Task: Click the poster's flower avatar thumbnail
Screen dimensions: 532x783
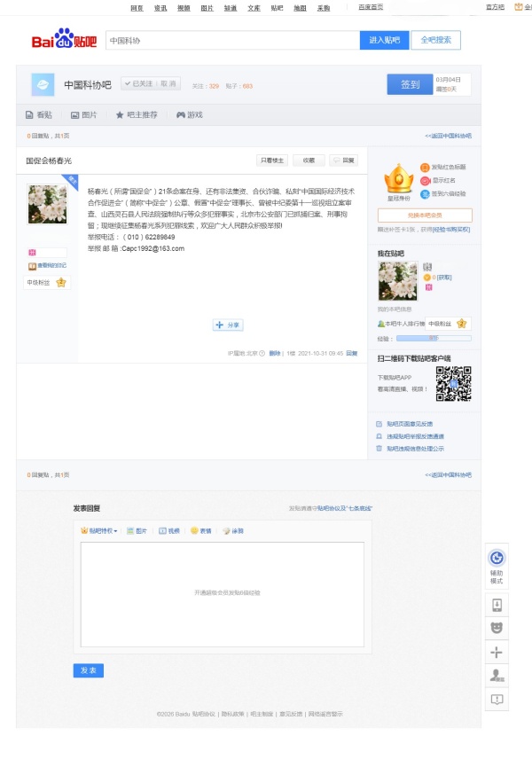Action: tap(48, 204)
